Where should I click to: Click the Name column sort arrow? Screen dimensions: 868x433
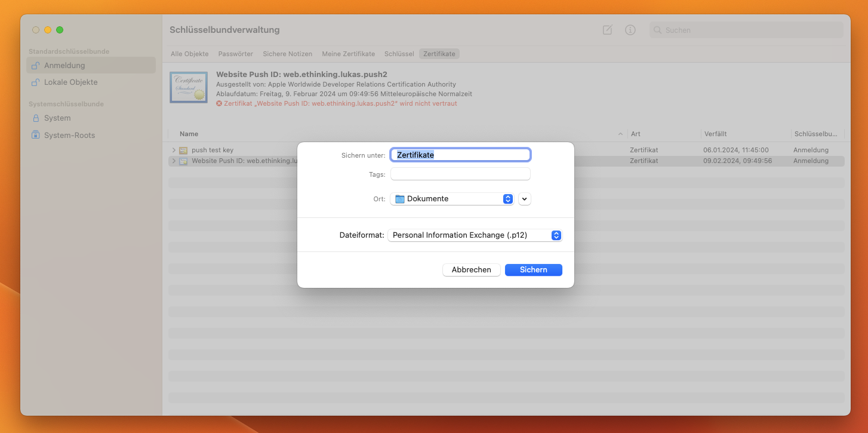620,134
